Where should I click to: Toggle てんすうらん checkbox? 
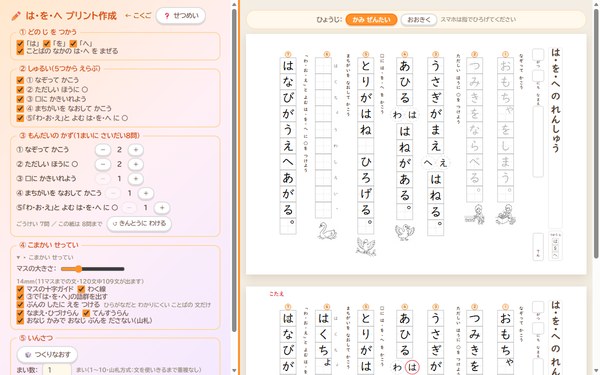pos(86,313)
